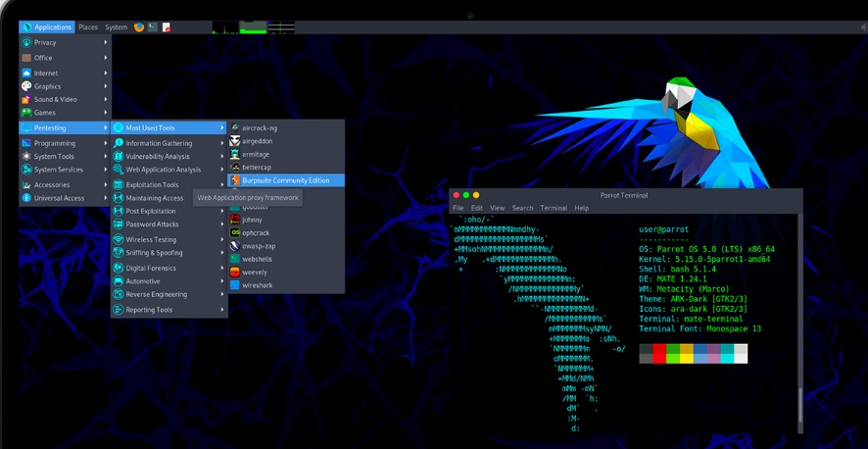
Task: Click the Most Used Tools icon
Action: tap(118, 127)
